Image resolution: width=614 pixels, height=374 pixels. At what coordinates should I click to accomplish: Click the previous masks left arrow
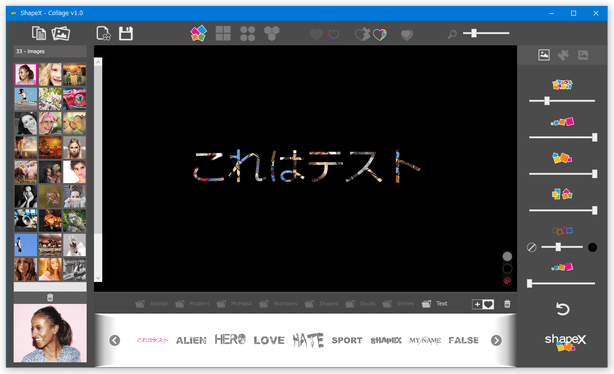[115, 340]
